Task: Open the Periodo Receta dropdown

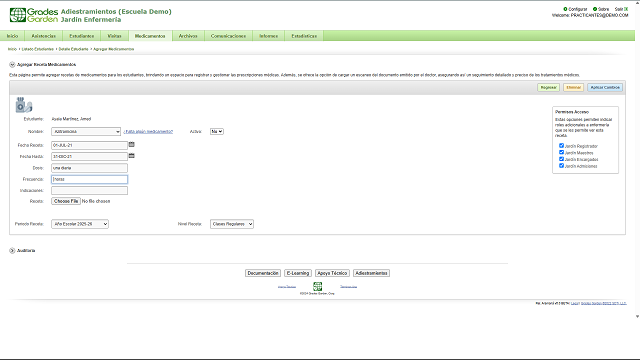Action: tap(80, 224)
